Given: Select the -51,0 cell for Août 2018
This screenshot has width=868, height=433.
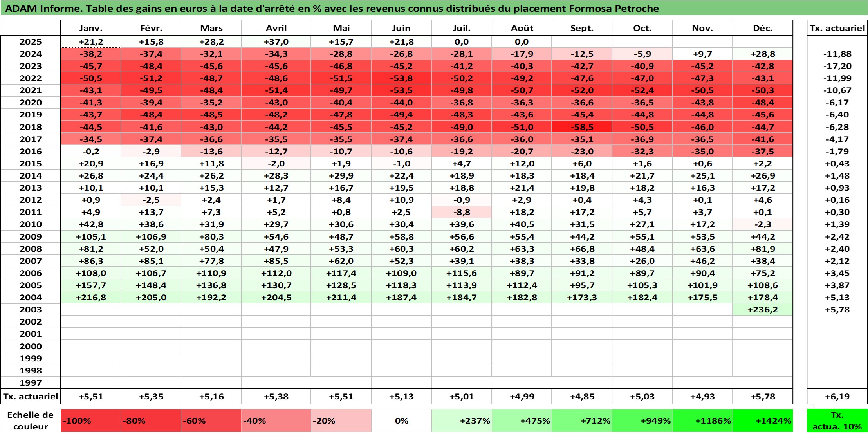Looking at the screenshot, I should [522, 127].
